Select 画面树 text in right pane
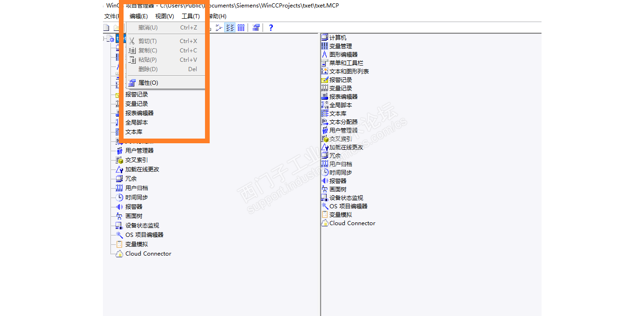Screen dimensions: 644x316 coord(338,190)
